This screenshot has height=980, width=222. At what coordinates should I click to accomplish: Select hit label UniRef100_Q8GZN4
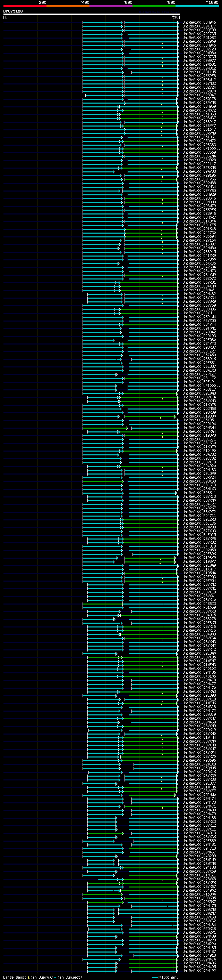[x=199, y=156]
